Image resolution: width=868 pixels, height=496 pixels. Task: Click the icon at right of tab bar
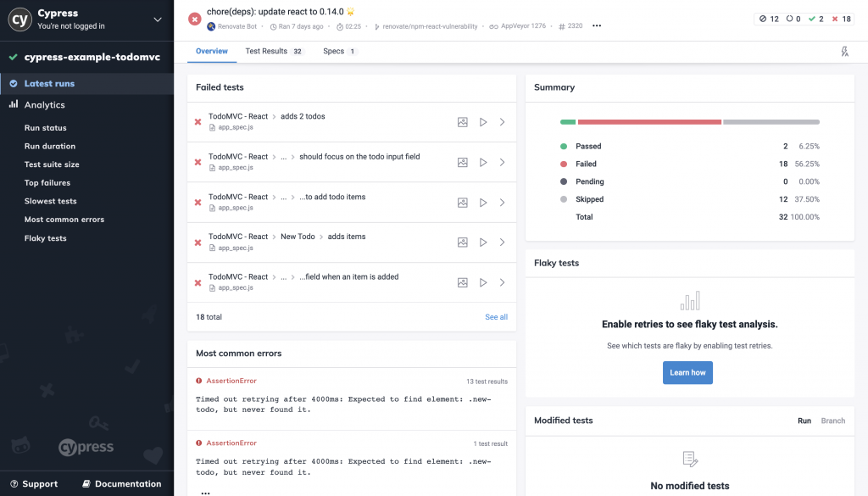845,52
